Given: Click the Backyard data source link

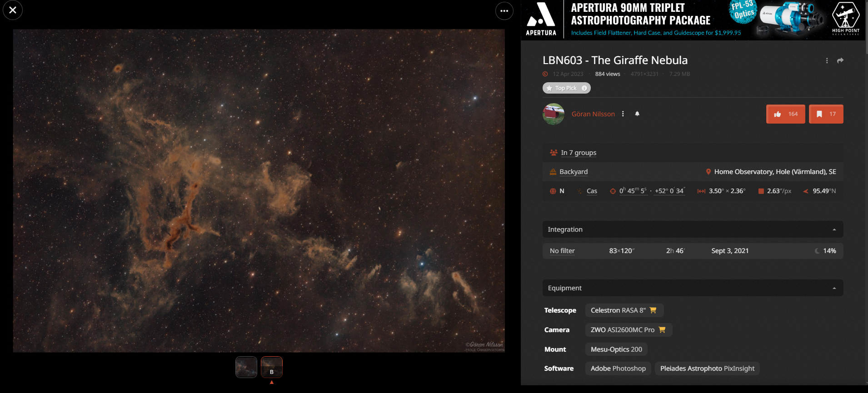Looking at the screenshot, I should click(x=574, y=172).
